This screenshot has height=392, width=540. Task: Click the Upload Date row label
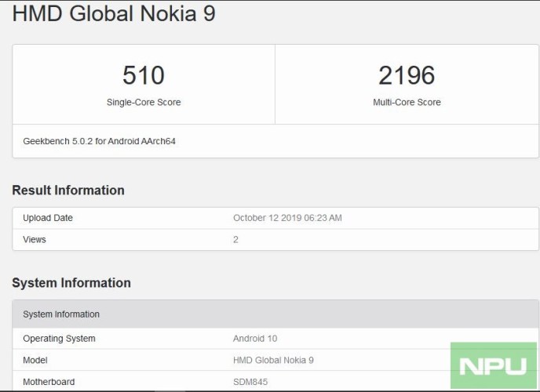[48, 218]
